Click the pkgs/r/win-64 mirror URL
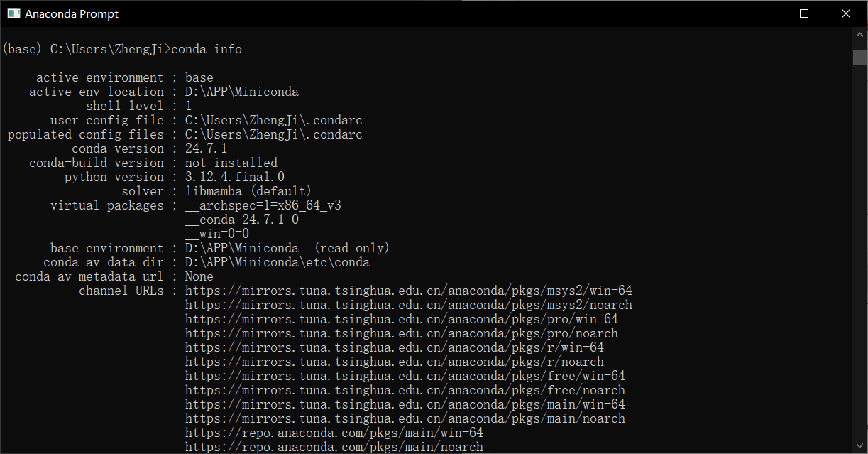 click(x=395, y=347)
